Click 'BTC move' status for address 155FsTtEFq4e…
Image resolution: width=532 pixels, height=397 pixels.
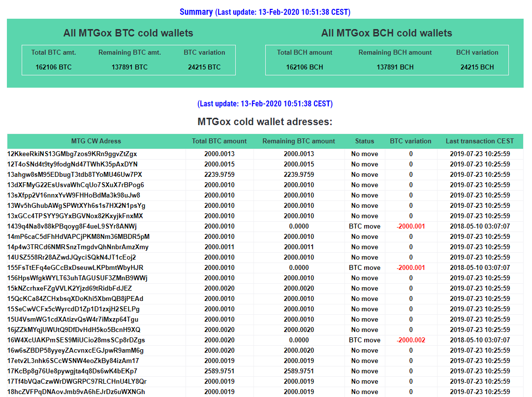pos(364,267)
